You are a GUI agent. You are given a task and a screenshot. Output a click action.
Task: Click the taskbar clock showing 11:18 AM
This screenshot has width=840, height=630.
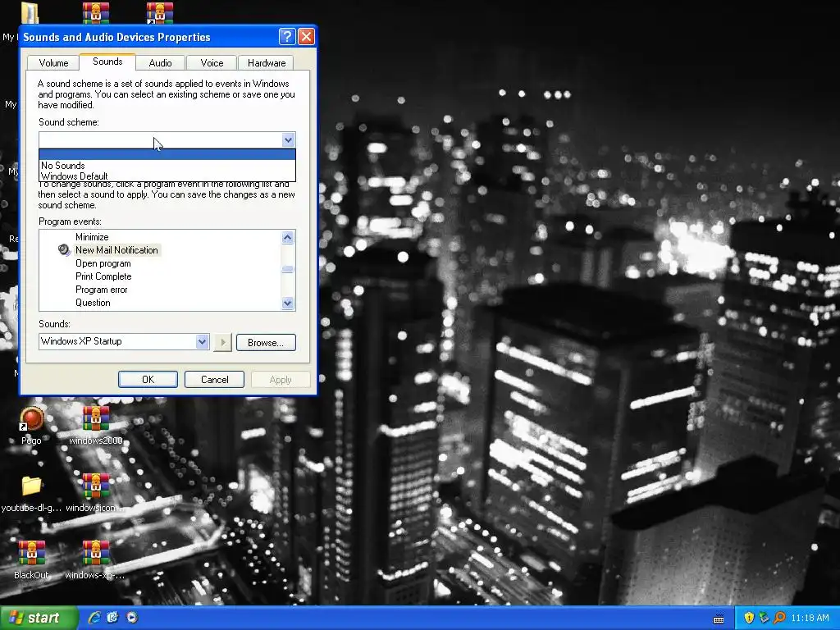click(x=810, y=619)
